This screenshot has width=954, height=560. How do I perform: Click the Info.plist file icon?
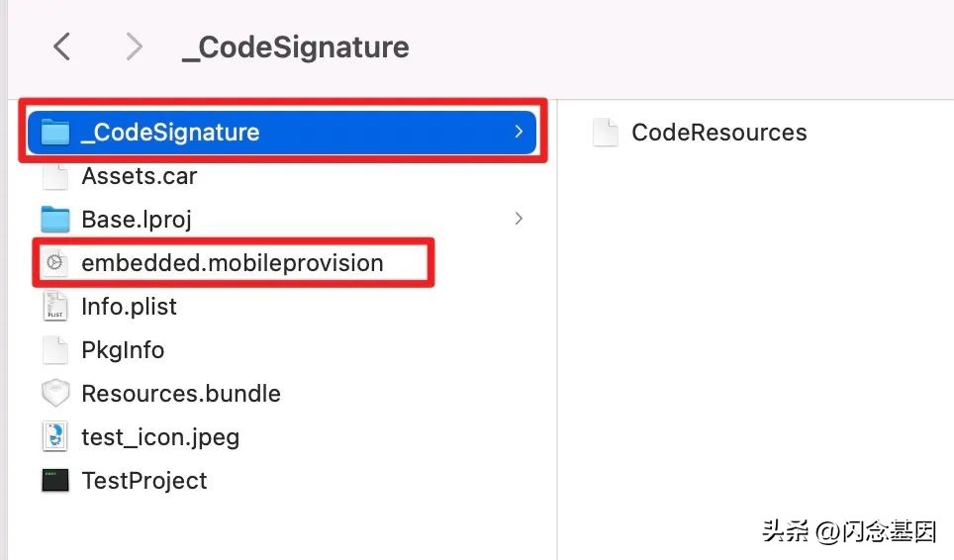coord(55,307)
